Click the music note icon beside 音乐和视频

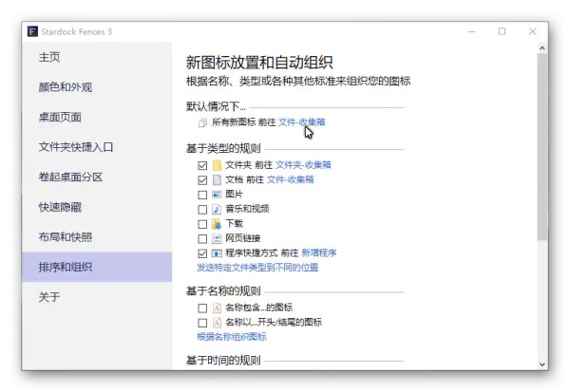(x=217, y=209)
